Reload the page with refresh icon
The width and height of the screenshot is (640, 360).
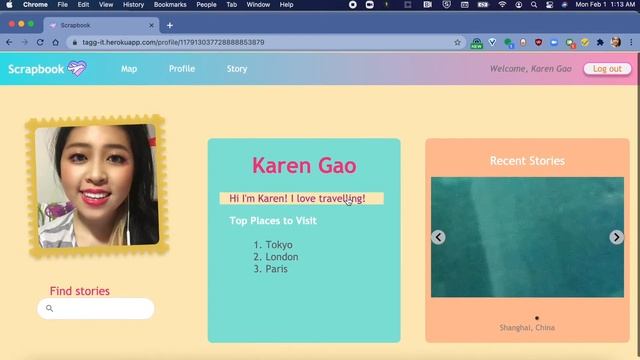click(x=40, y=42)
